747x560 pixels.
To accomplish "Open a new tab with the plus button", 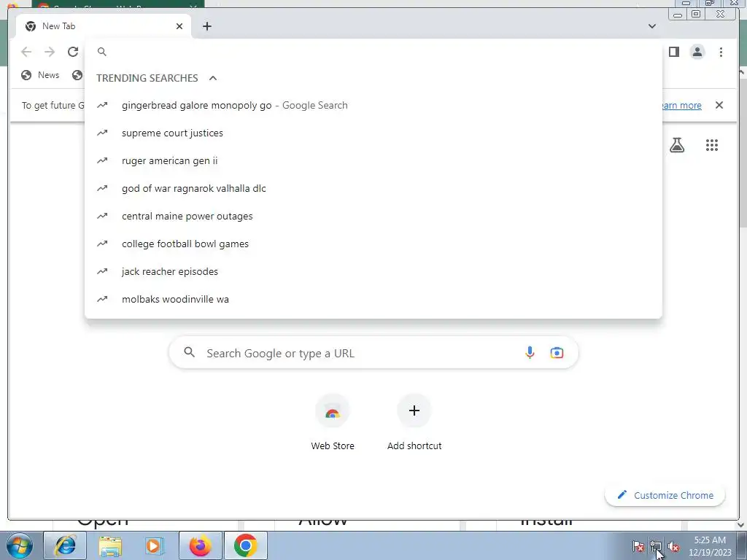I will click(206, 26).
